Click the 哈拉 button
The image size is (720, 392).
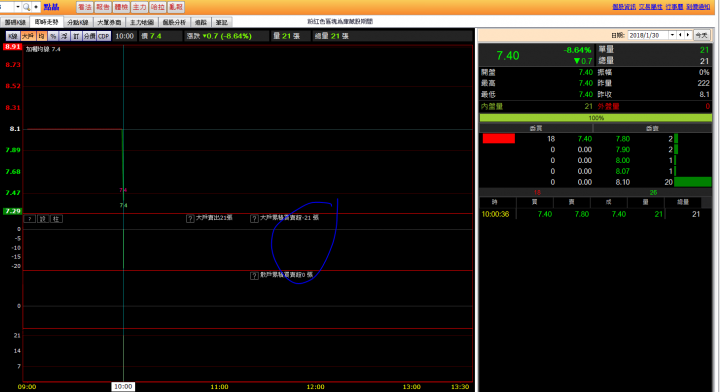coord(158,7)
